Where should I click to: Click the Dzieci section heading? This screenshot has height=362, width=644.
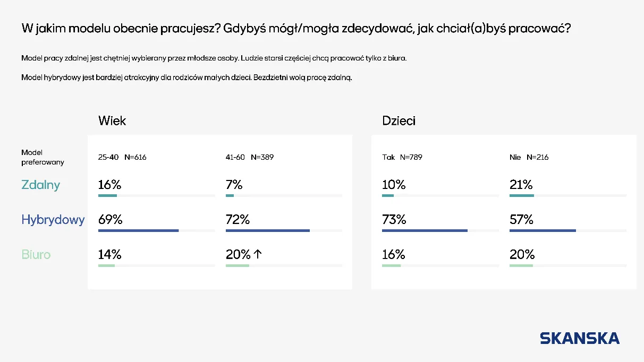pyautogui.click(x=399, y=120)
